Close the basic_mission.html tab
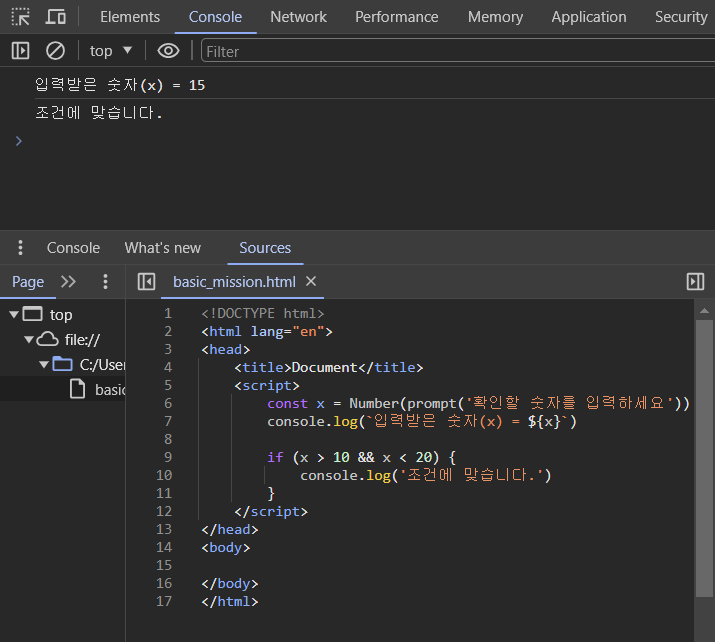Viewport: 715px width, 642px height. click(x=311, y=281)
